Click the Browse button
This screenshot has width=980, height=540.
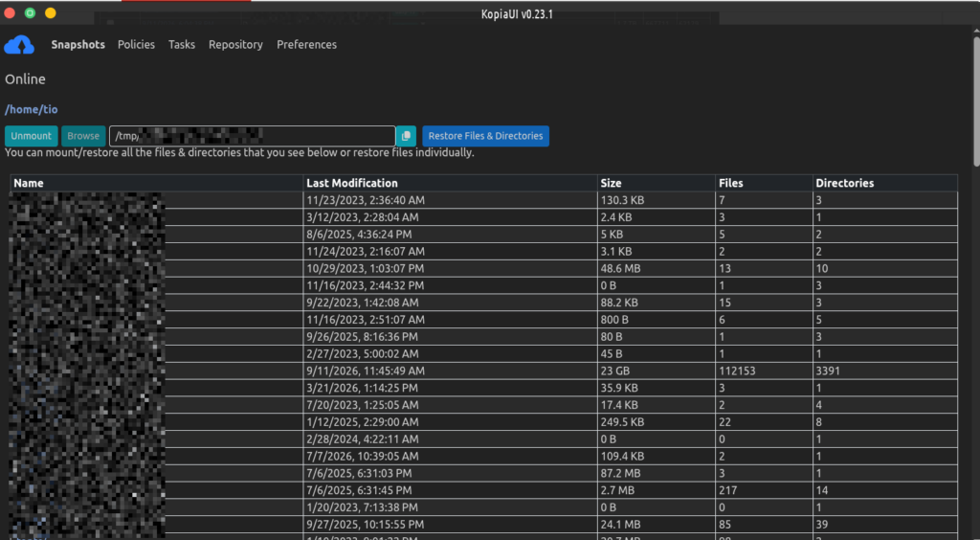pyautogui.click(x=83, y=136)
